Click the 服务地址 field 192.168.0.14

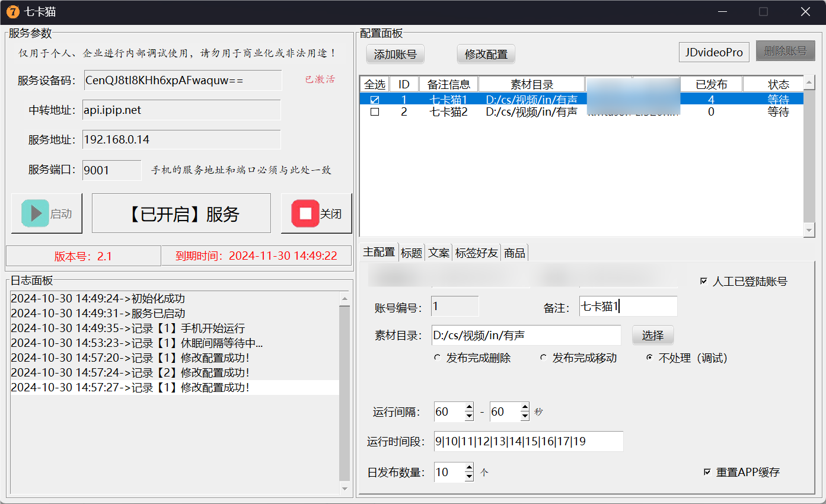point(181,140)
